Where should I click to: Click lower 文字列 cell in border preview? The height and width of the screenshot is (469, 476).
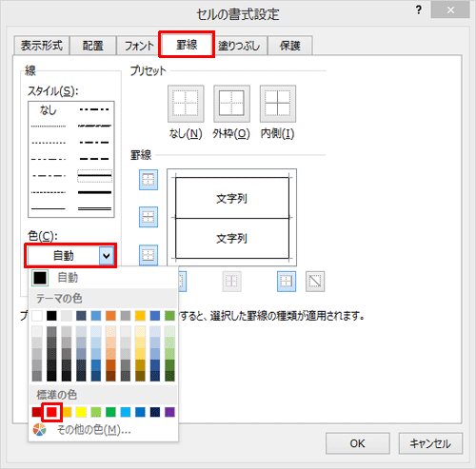tap(232, 238)
